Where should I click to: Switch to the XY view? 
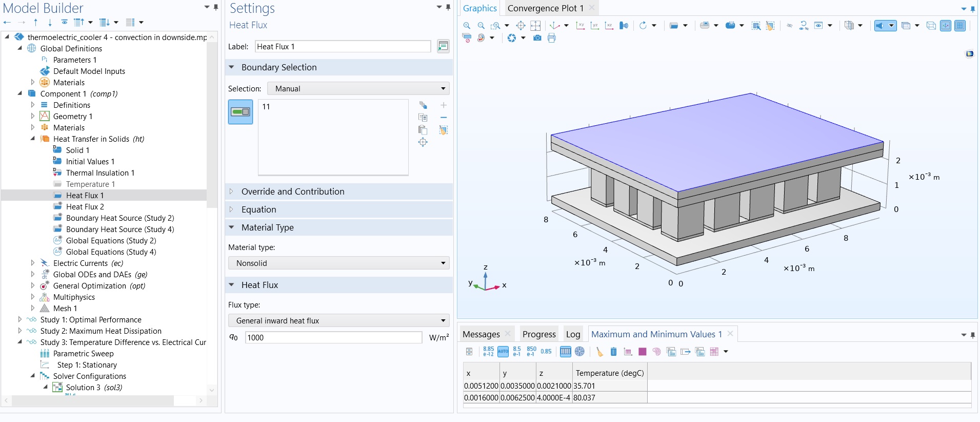tap(581, 26)
